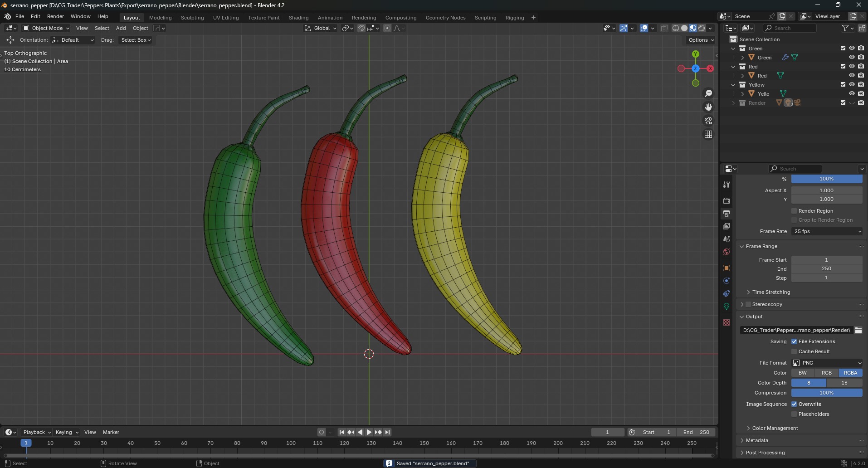The width and height of the screenshot is (868, 468).
Task: Collapse the Frame Range panel
Action: [761, 246]
